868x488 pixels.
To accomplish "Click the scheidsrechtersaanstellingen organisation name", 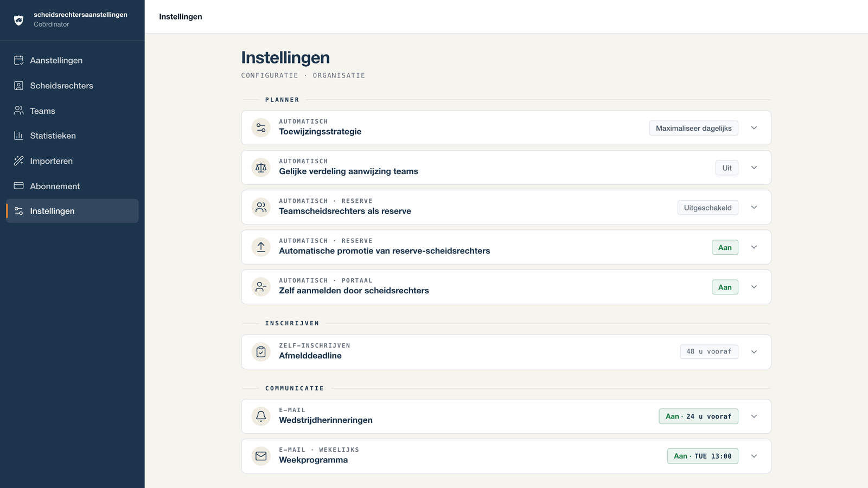I will [80, 15].
